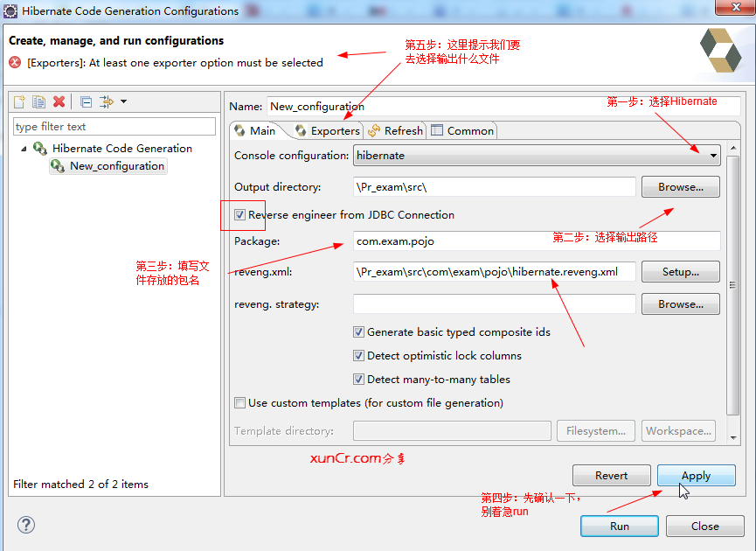Click the Template directory field
The height and width of the screenshot is (551, 756).
(452, 431)
